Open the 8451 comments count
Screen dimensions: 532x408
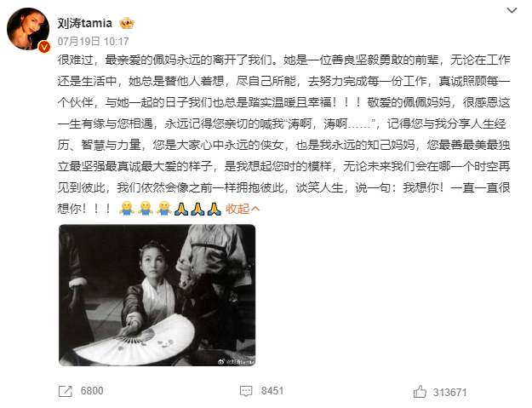click(272, 391)
